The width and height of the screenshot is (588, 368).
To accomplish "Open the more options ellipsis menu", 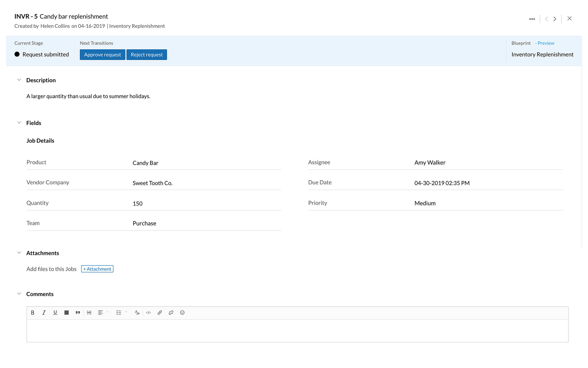I will coord(532,19).
